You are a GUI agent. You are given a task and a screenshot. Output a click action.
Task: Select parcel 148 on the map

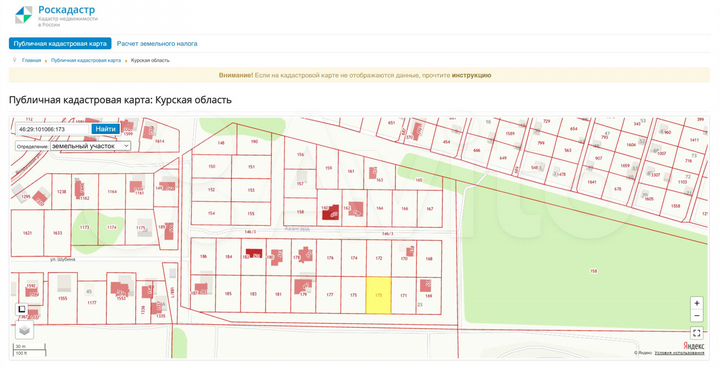click(x=221, y=143)
